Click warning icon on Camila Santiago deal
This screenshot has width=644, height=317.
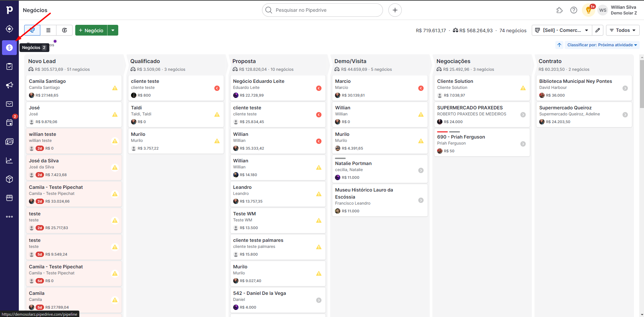tap(115, 88)
